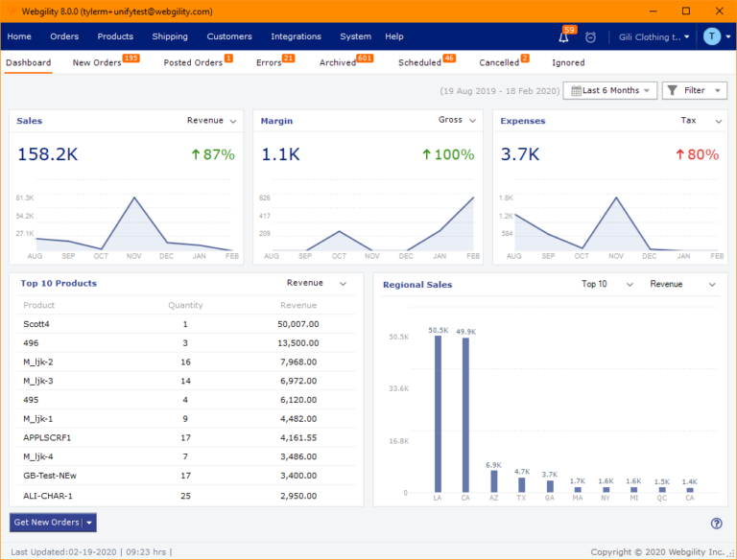Screen dimensions: 737x560
Task: Click the help question mark icon
Action: coord(716,524)
